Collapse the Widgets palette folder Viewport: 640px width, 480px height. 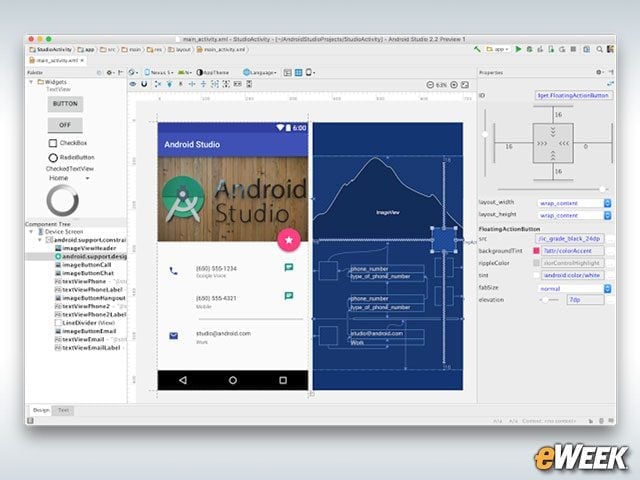click(x=31, y=82)
